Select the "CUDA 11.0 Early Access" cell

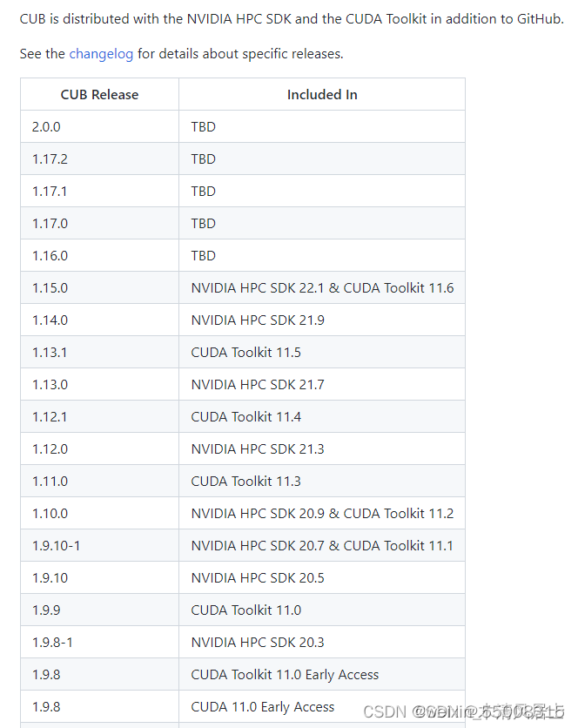point(322,706)
